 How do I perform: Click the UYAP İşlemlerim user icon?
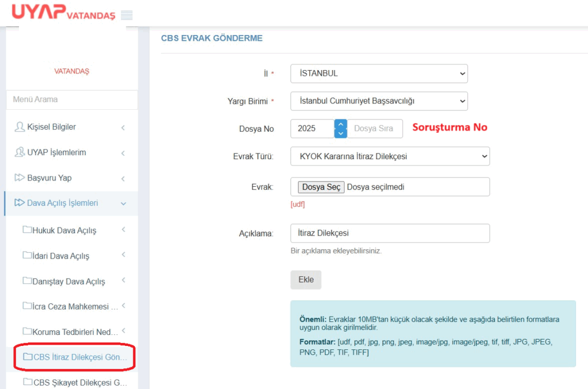coord(20,152)
